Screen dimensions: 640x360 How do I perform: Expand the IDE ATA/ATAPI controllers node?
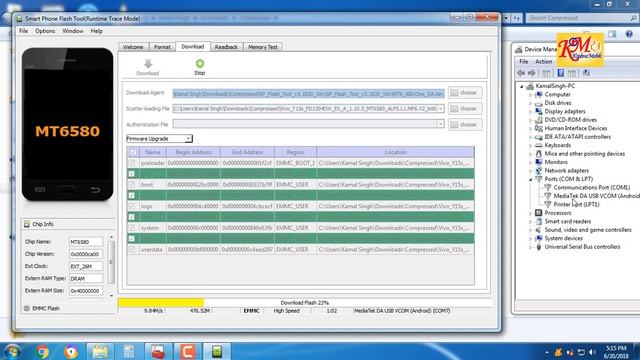(x=531, y=137)
